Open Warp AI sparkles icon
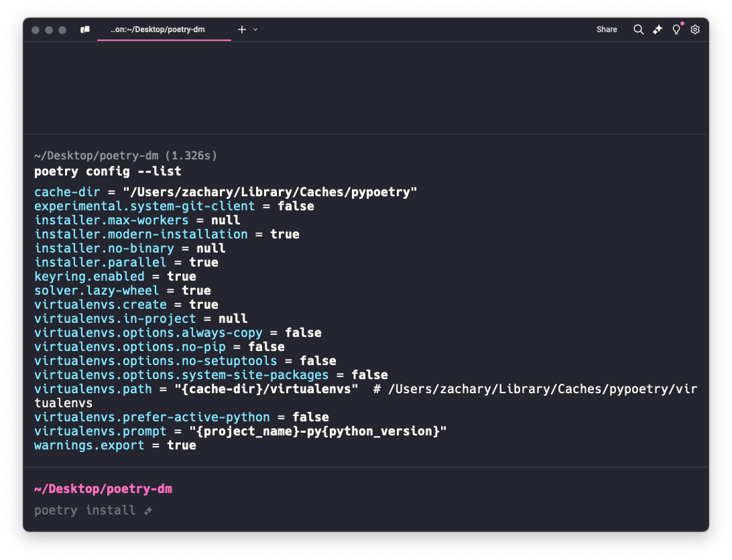The image size is (732, 560). pyautogui.click(x=658, y=29)
